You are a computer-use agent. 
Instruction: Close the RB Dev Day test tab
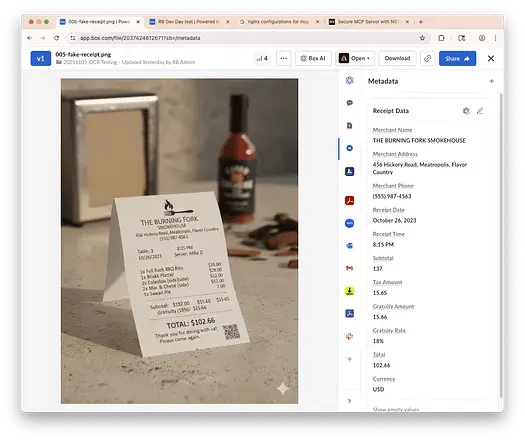[x=228, y=21]
